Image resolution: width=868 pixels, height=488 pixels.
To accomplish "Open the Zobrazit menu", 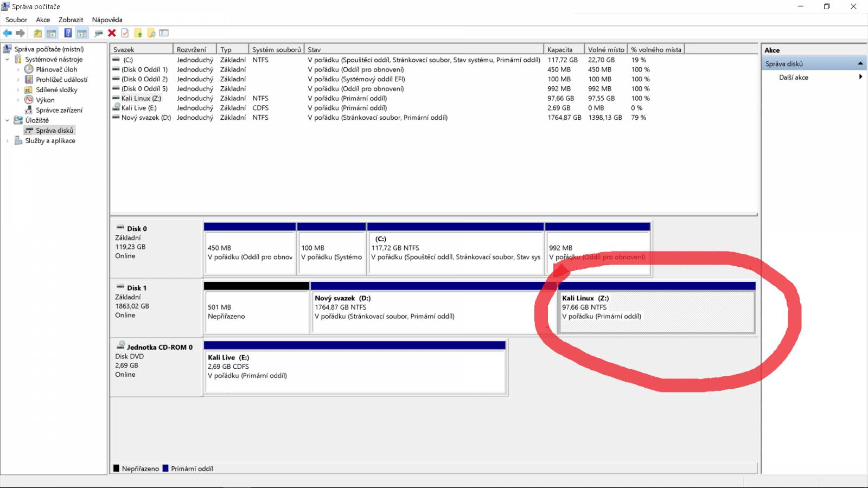I will [x=71, y=20].
